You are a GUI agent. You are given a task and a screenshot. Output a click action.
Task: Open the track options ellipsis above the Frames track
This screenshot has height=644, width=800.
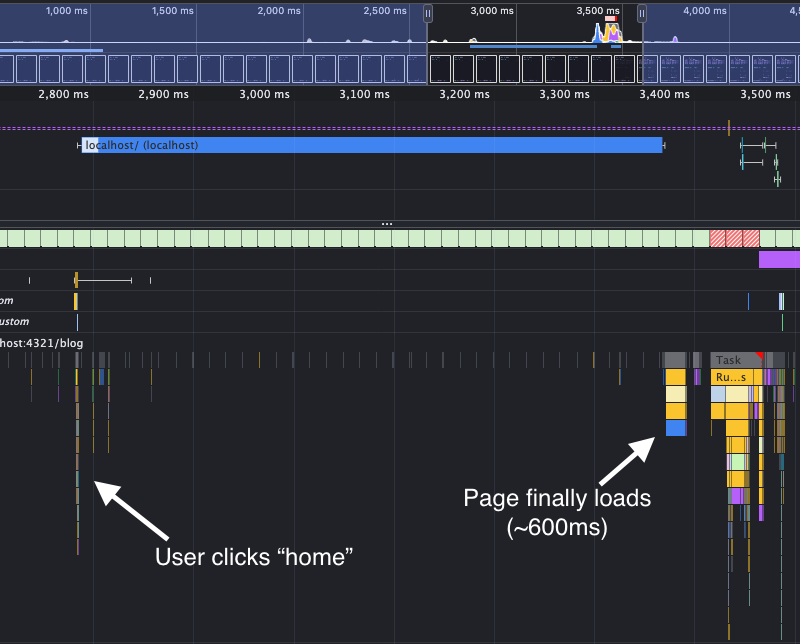point(386,223)
